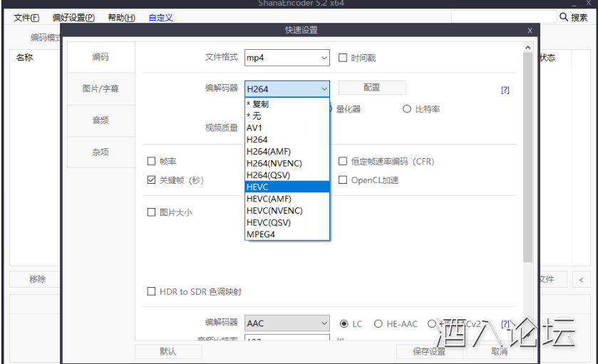Choose H264 option in codec list
Screen dimensions: 598x364
287,140
